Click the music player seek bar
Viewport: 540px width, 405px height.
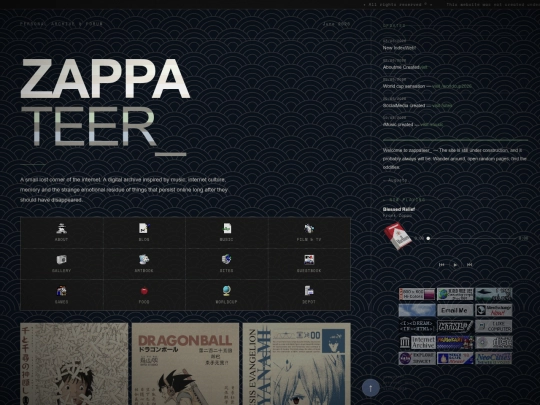(x=471, y=238)
